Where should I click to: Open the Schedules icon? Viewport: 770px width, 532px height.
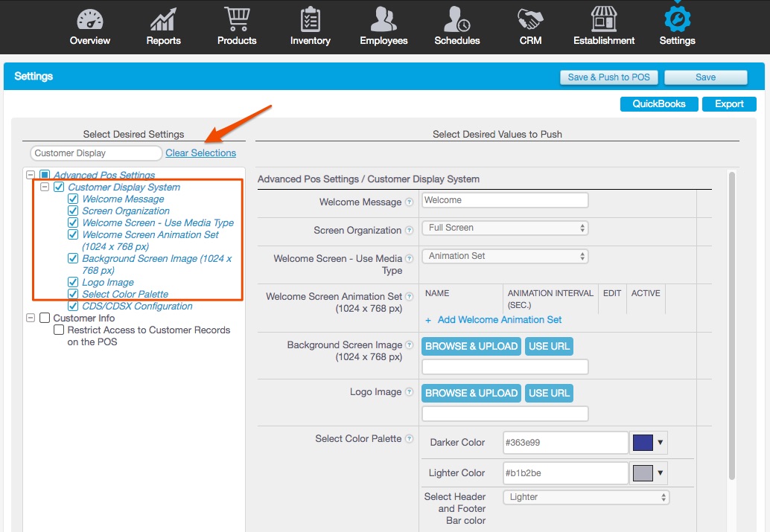click(x=457, y=20)
